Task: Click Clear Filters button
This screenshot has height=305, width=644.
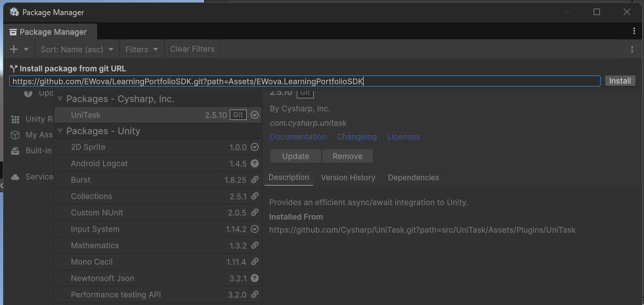Action: click(x=192, y=49)
